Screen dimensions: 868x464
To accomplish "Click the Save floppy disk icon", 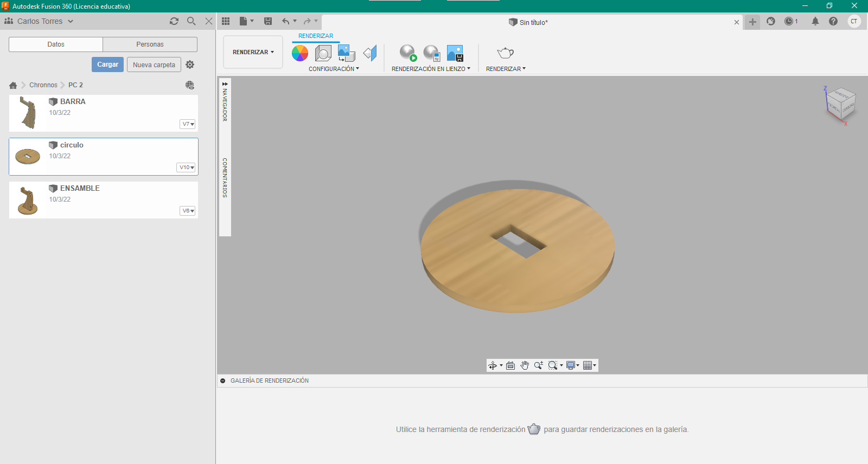I will [268, 21].
